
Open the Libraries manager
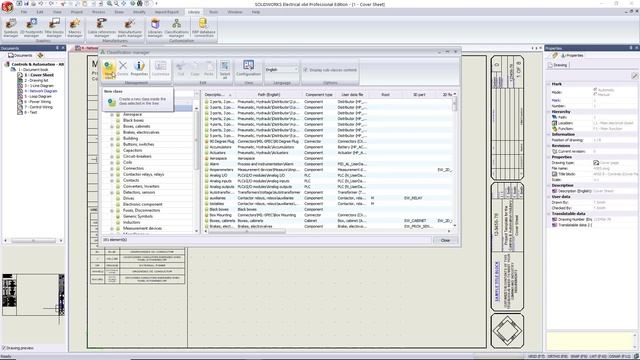click(155, 28)
